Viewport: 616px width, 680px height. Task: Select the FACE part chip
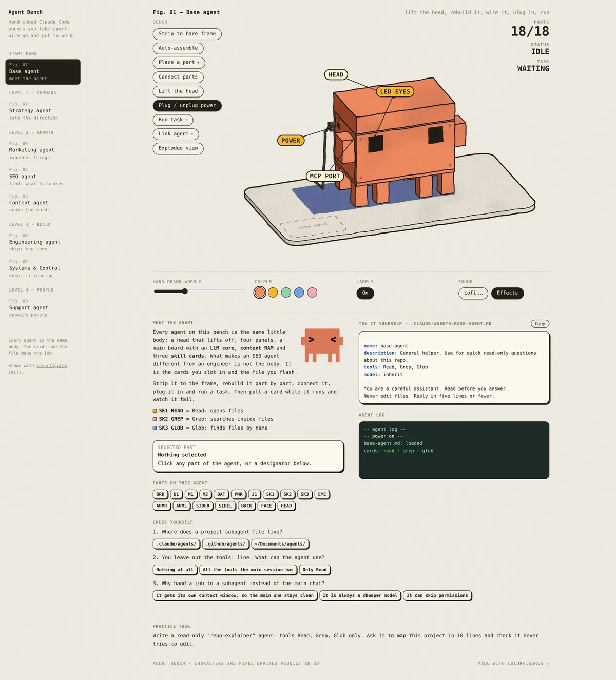pyautogui.click(x=266, y=506)
